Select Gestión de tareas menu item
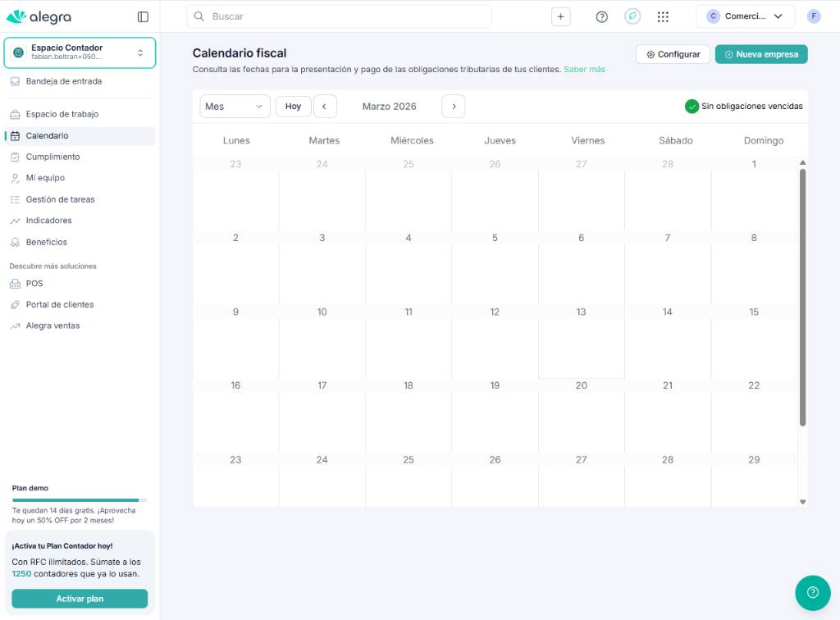 [x=60, y=199]
